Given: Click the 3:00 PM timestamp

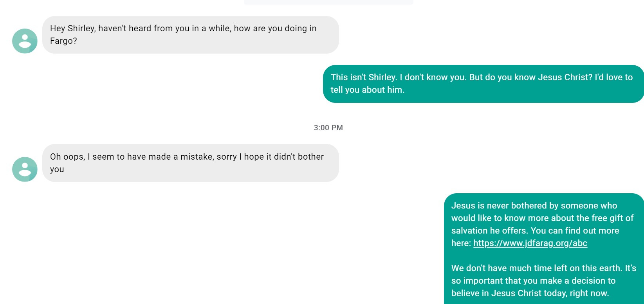Looking at the screenshot, I should click(x=328, y=128).
